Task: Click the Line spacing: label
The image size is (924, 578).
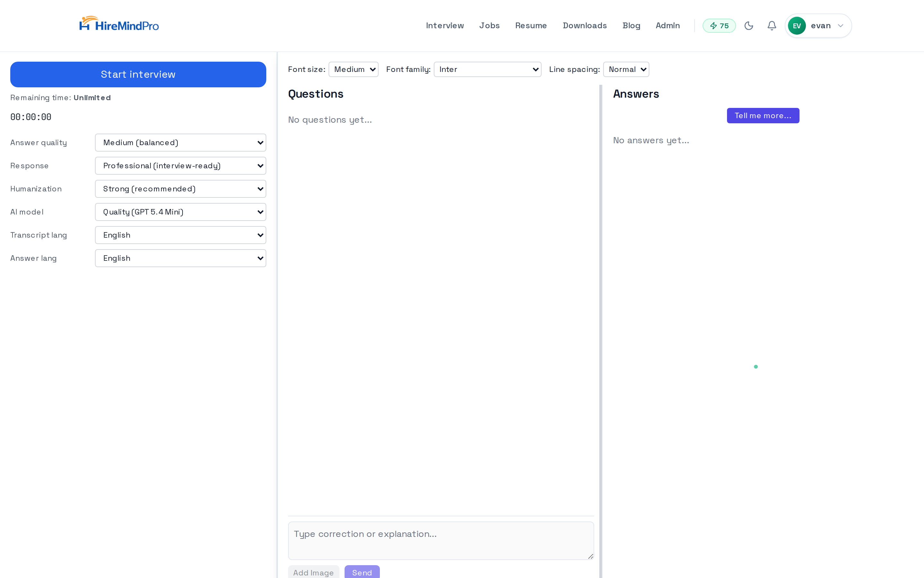Action: point(574,69)
